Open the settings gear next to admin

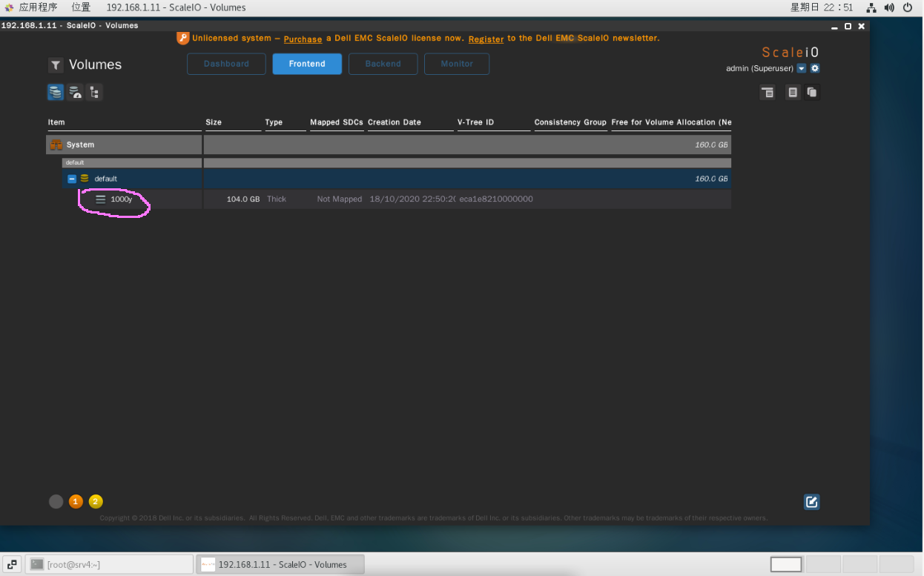[x=815, y=68]
